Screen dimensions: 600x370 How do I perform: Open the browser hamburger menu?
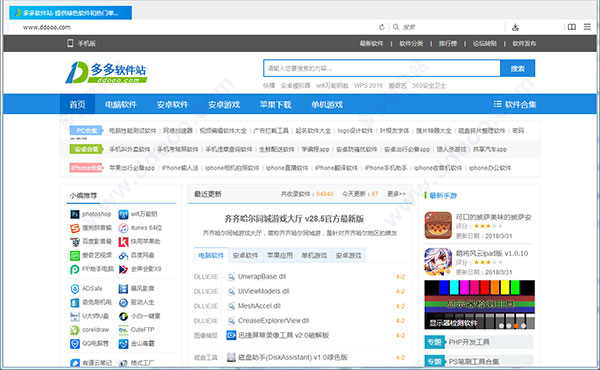pyautogui.click(x=587, y=27)
